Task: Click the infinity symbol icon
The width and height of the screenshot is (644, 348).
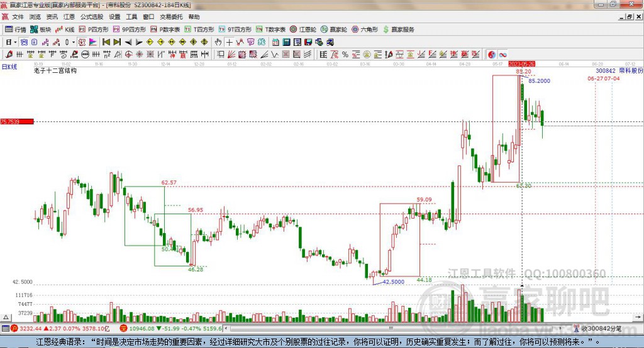Action: [x=502, y=54]
